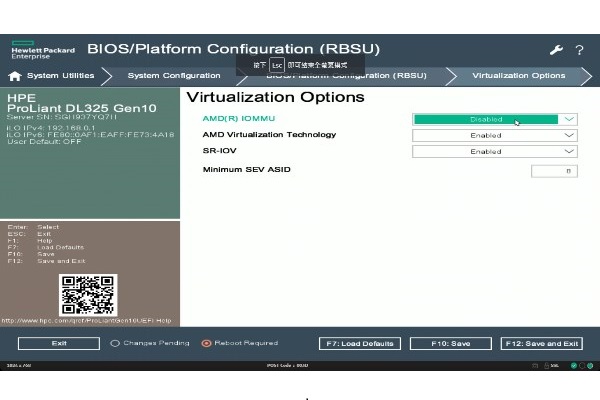The width and height of the screenshot is (600, 400).
Task: Click the Hewlett Packard Enterprise logo
Action: pos(43,50)
